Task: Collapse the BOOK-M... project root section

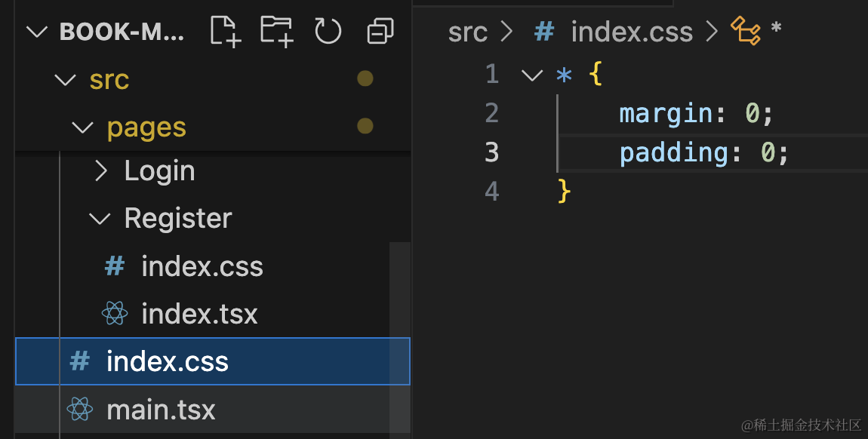Action: coord(37,32)
